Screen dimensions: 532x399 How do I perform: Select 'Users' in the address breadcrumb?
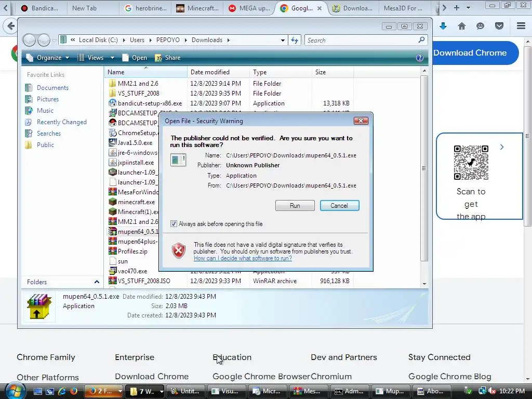137,40
